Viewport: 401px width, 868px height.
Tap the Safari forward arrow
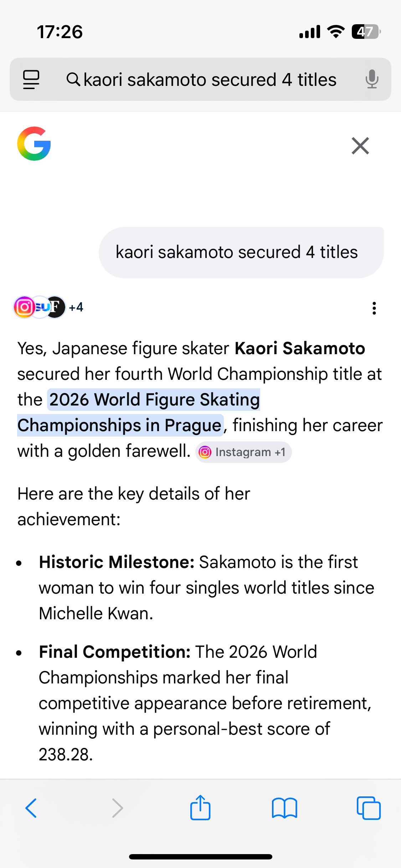coord(117,808)
